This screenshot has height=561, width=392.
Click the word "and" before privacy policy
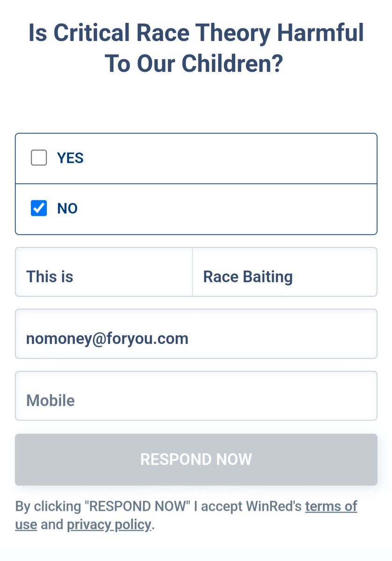(52, 525)
